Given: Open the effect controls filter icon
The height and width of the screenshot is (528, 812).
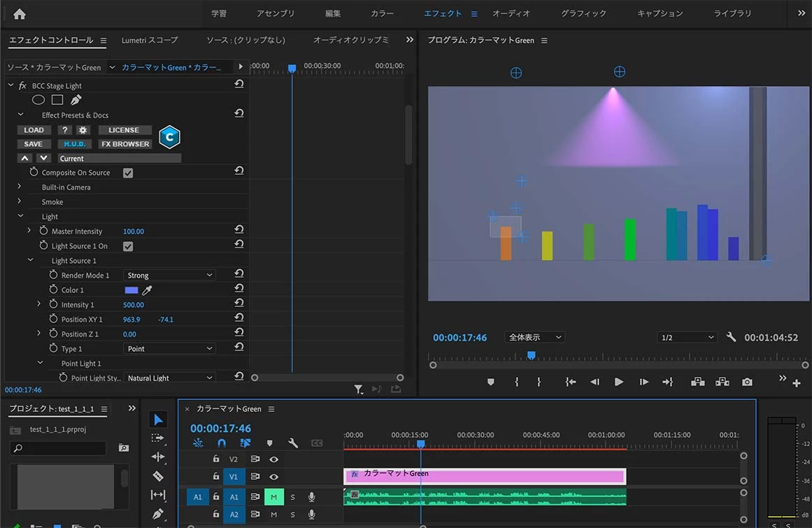Looking at the screenshot, I should tap(358, 390).
